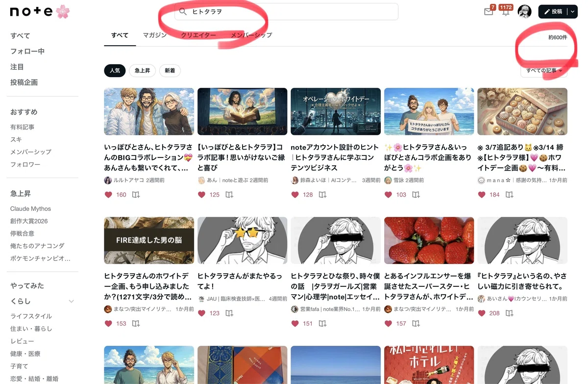The height and width of the screenshot is (384, 588).
Task: Bookmark the article with 151 likes
Action: [322, 324]
